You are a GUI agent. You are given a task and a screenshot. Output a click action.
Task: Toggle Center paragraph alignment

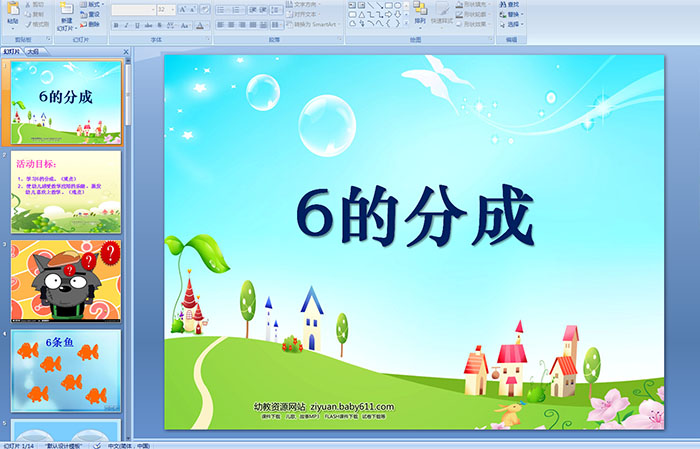[231, 25]
